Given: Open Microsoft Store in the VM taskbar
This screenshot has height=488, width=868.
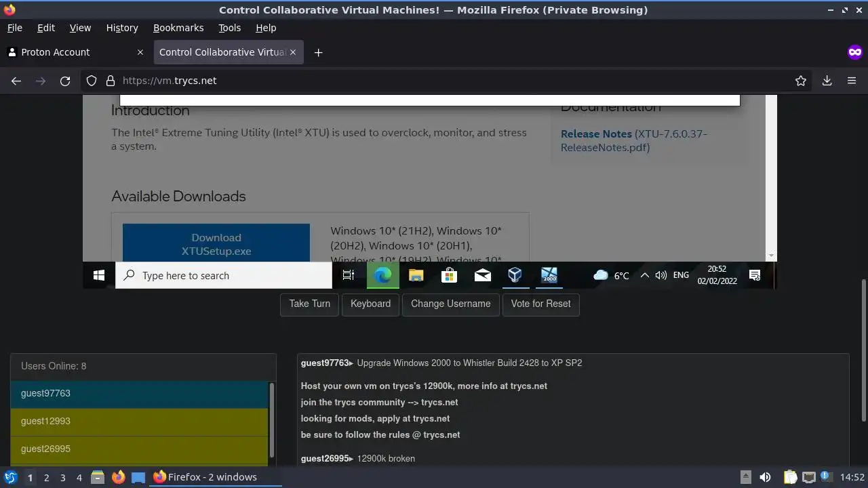Looking at the screenshot, I should coord(449,275).
